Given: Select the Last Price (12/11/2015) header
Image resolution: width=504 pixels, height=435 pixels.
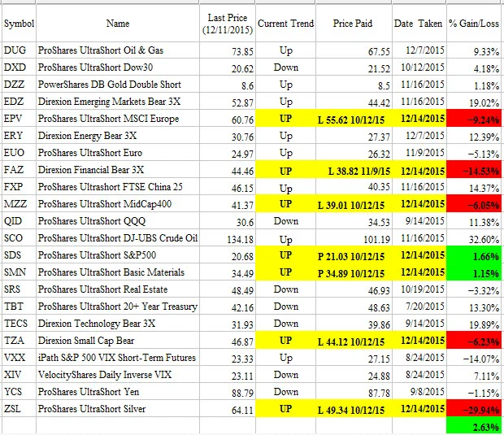Looking at the screenshot, I should click(228, 23).
